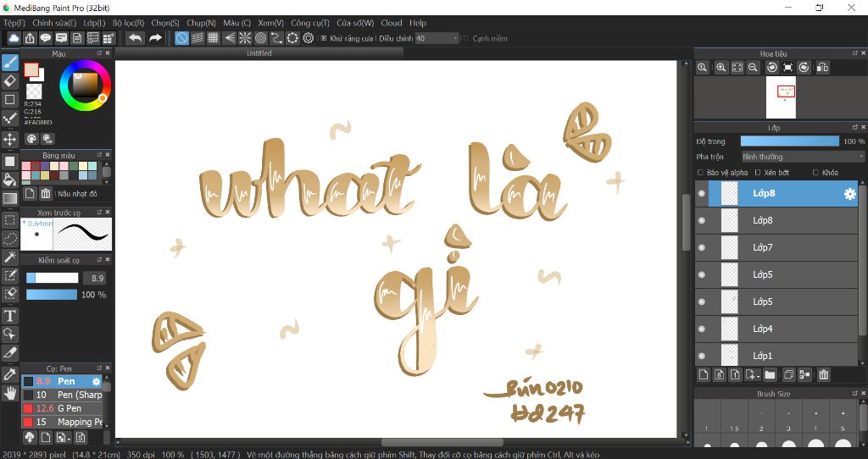Click the cloud save icon in toolbar
868x459 pixels.
point(14,37)
